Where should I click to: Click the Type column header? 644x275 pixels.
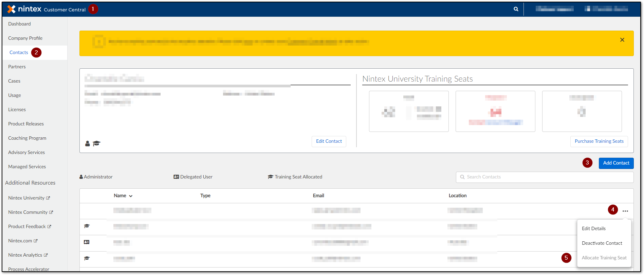[x=205, y=195]
